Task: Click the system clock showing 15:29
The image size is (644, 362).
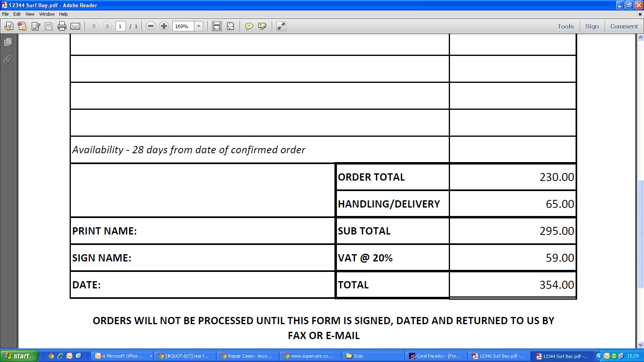Action: tap(633, 356)
